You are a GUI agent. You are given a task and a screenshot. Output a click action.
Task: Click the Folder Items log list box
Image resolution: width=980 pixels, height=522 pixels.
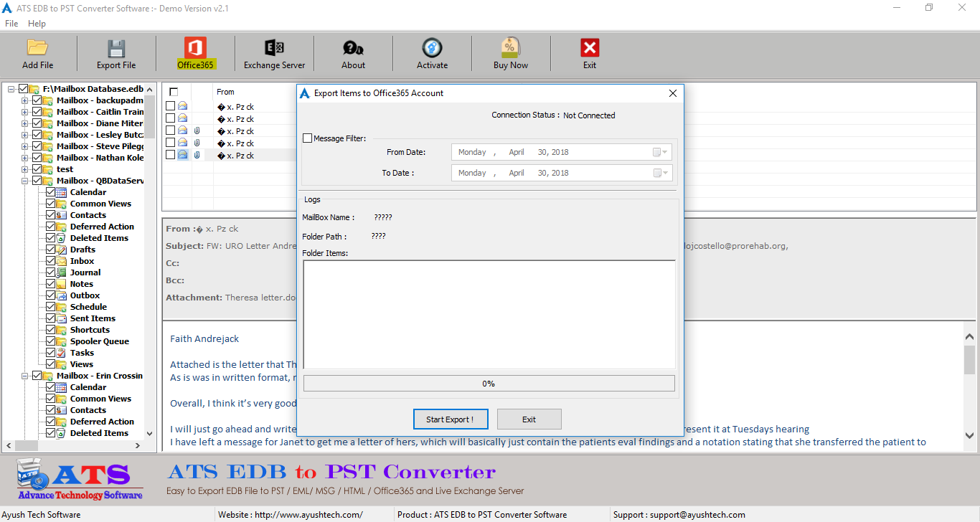489,314
